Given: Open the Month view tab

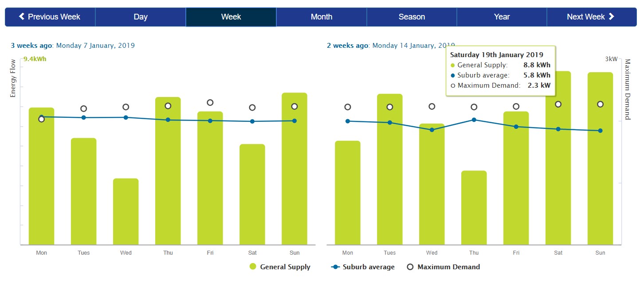Looking at the screenshot, I should click(x=322, y=17).
